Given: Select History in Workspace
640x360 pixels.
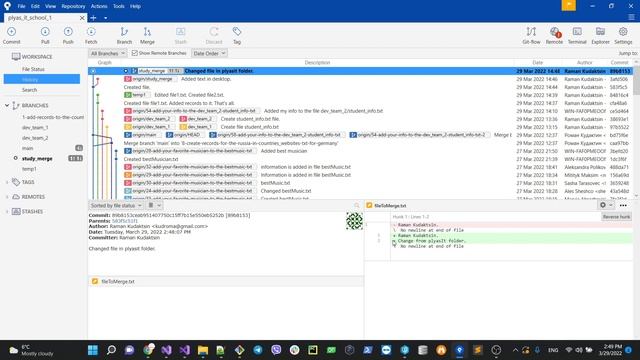Looking at the screenshot, I should [42, 79].
